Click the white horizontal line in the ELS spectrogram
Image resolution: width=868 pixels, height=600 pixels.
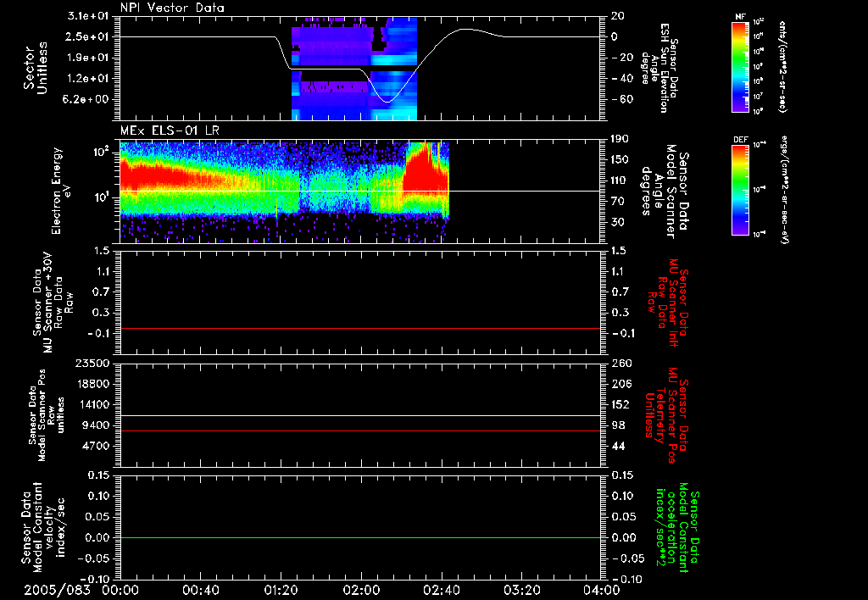click(x=360, y=191)
